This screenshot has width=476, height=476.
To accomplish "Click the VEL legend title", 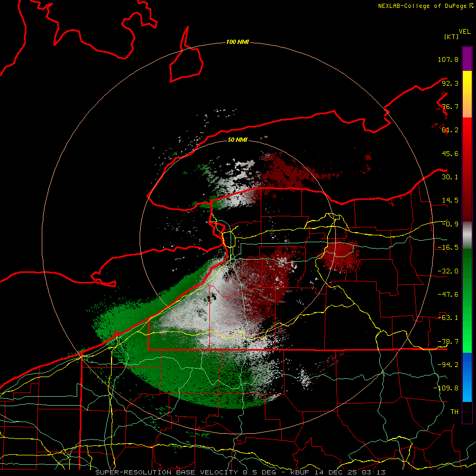I will click(464, 32).
